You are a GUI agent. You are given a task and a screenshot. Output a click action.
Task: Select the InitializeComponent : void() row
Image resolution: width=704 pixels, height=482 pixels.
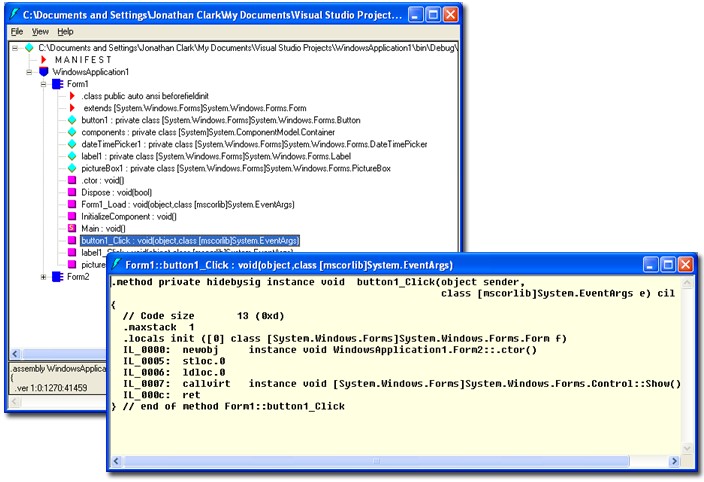129,217
